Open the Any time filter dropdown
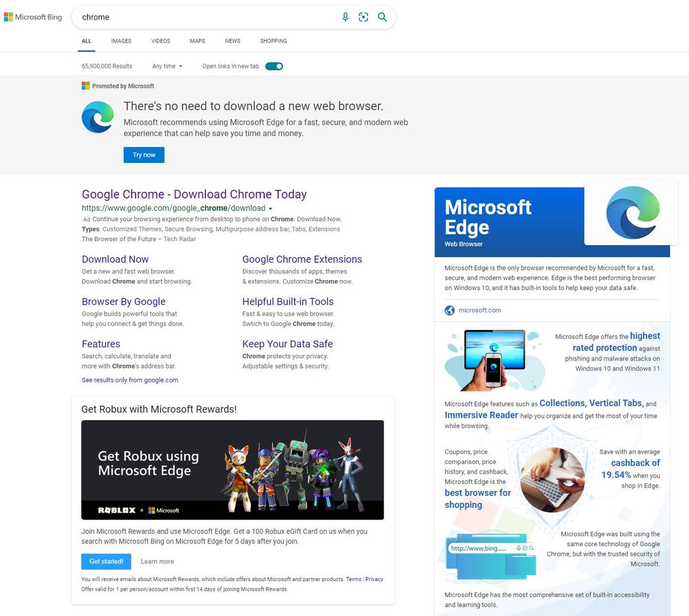This screenshot has height=616, width=689. 167,66
